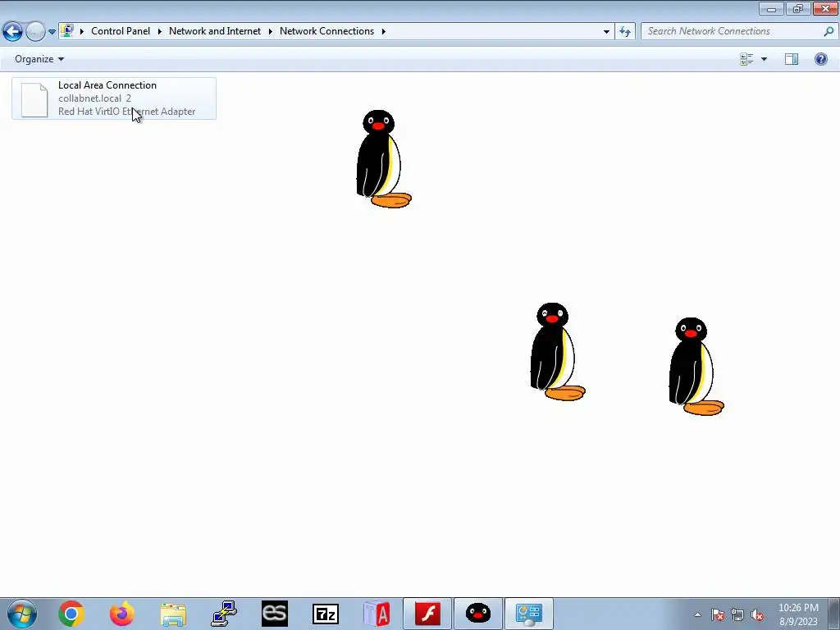
Task: Click the Red Hat VirtIO Ethernet Adapter text
Action: click(x=127, y=112)
